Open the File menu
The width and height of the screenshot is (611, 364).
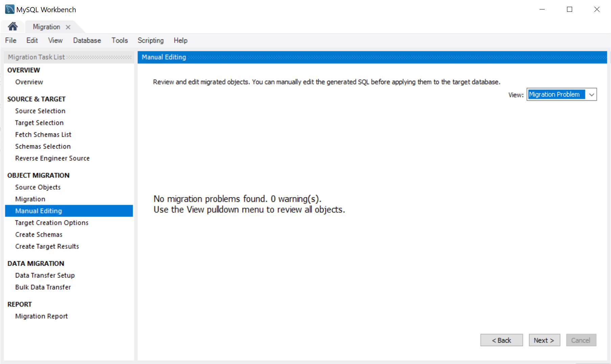(10, 41)
